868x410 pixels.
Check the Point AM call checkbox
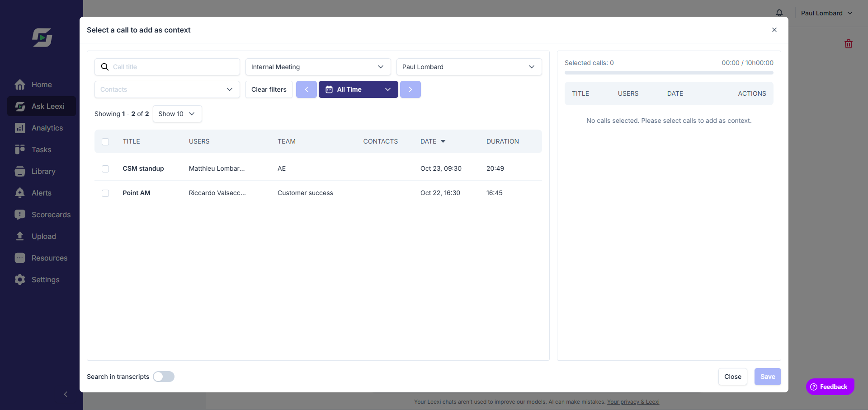[105, 193]
